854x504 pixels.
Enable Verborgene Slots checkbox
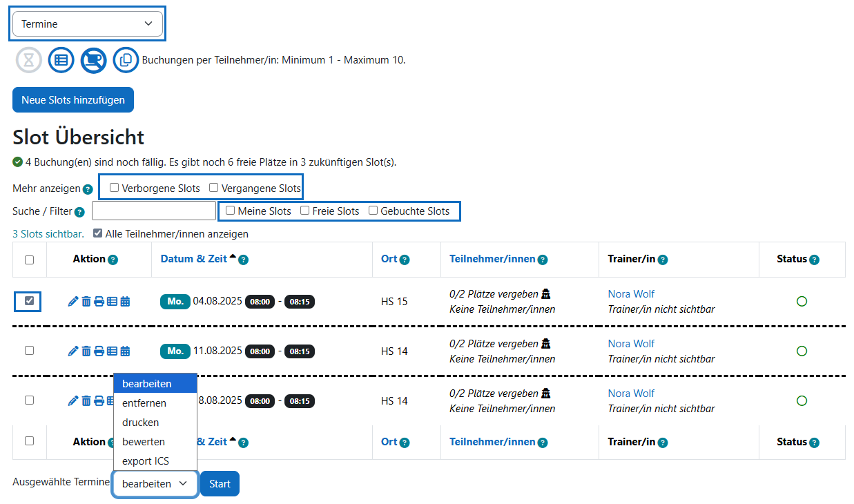tap(114, 188)
